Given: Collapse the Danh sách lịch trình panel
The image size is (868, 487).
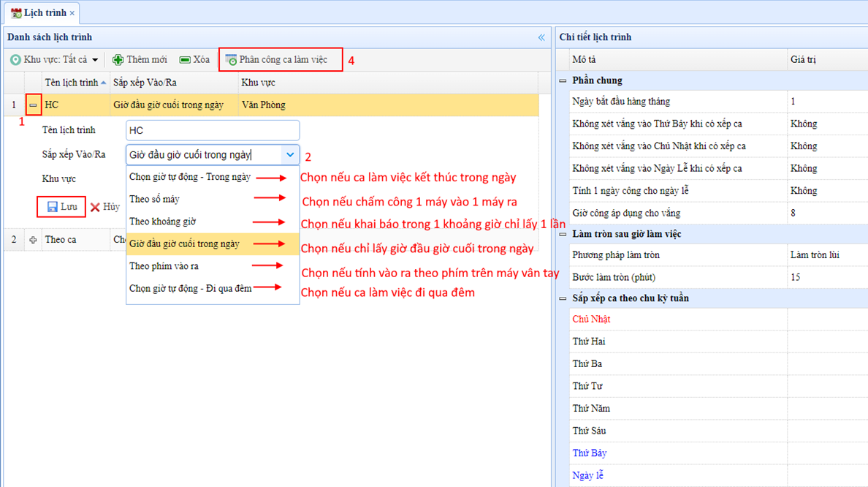Looking at the screenshot, I should click(x=541, y=37).
